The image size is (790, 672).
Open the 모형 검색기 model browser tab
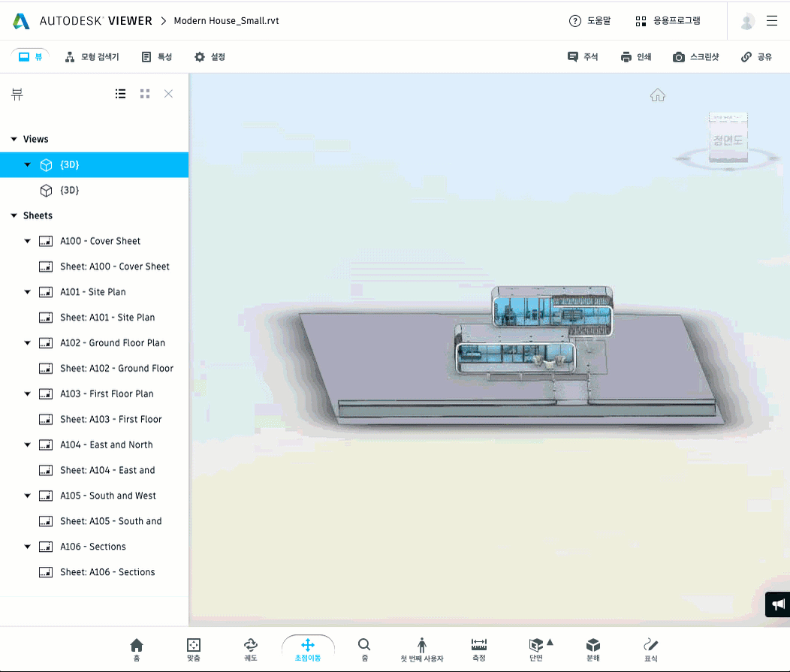(x=92, y=57)
